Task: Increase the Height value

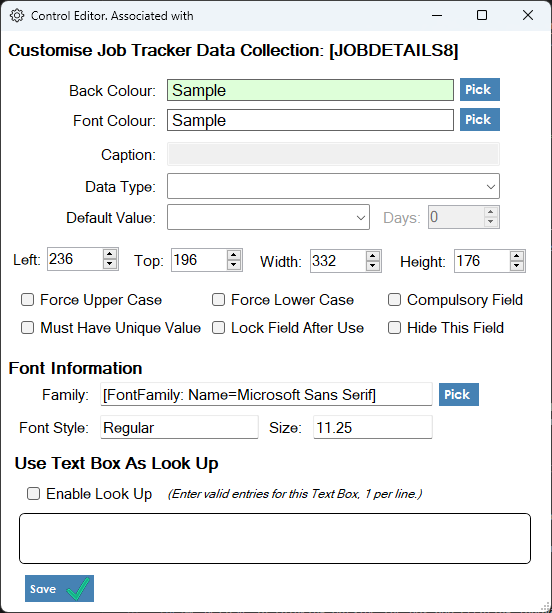Action: [x=516, y=256]
